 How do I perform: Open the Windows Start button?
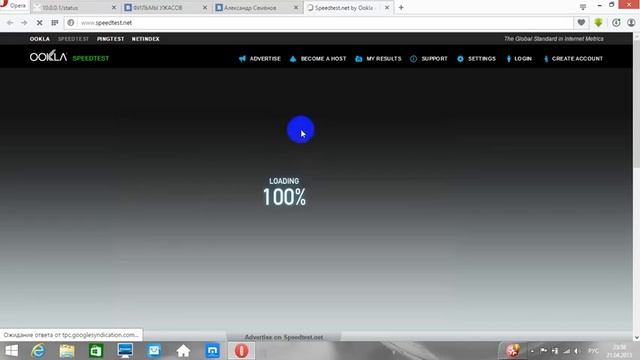[11, 351]
